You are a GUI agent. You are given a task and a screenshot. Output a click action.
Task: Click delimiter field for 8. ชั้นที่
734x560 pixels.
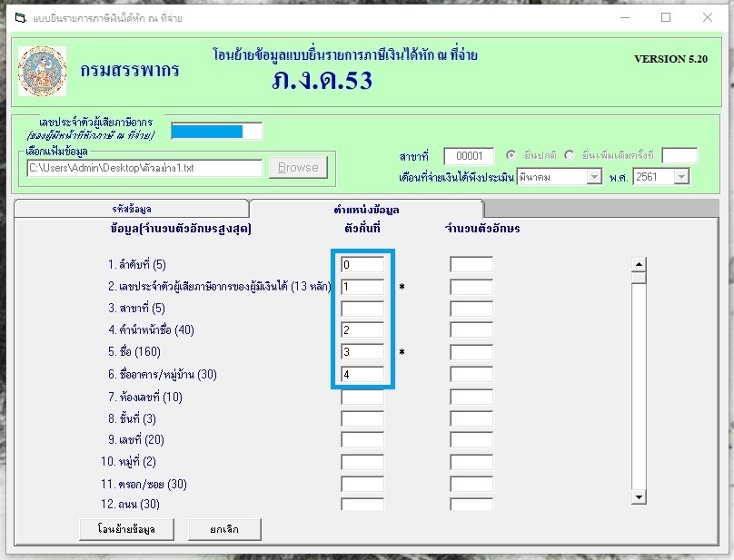(x=362, y=418)
